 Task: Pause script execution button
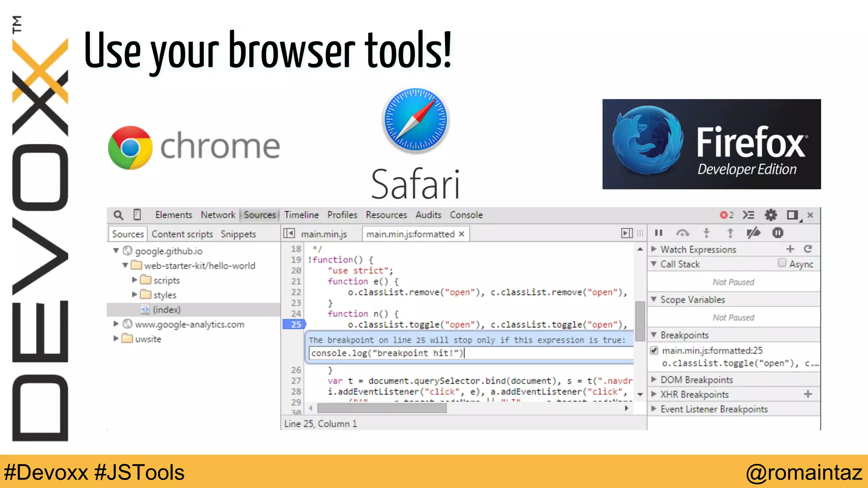pos(658,233)
